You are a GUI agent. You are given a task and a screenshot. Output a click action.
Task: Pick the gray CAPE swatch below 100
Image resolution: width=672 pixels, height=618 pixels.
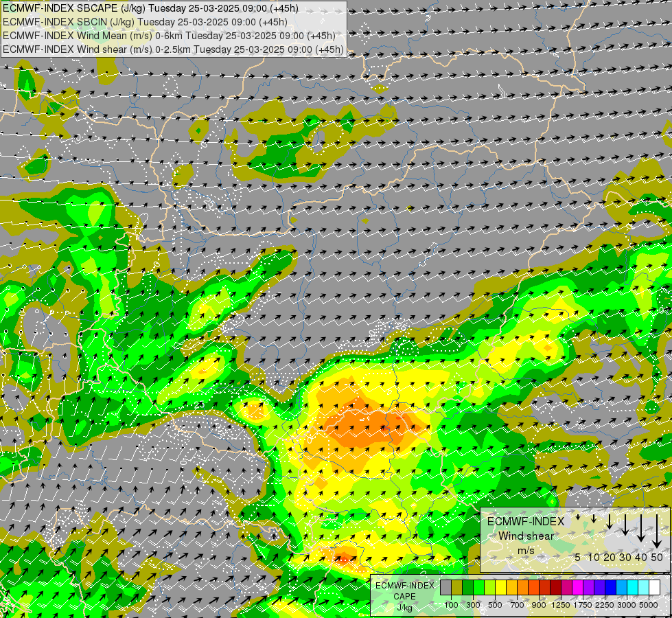(x=445, y=588)
